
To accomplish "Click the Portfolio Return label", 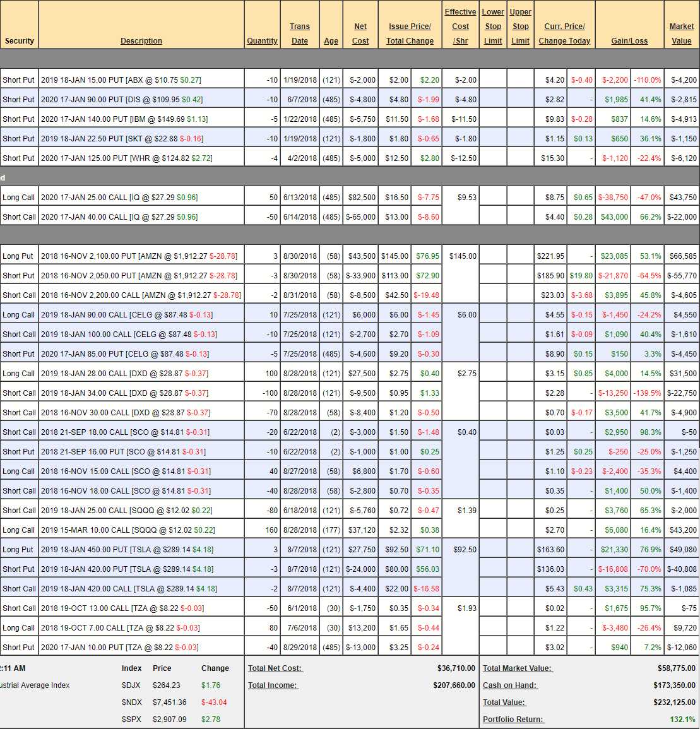I will [x=513, y=720].
